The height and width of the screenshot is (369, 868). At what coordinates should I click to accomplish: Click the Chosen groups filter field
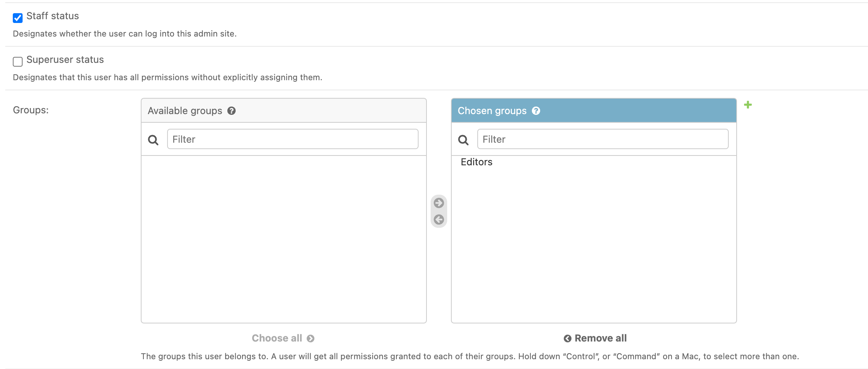603,139
